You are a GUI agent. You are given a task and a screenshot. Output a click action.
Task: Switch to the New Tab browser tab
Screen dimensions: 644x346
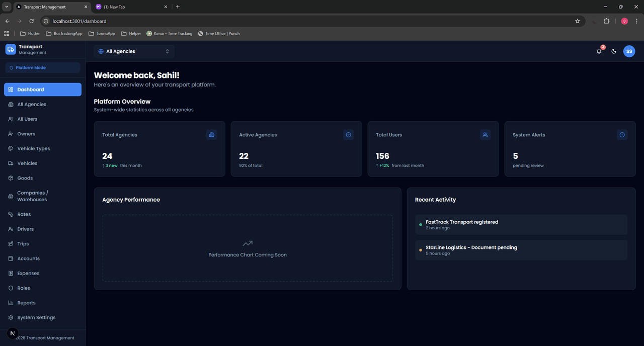click(131, 7)
